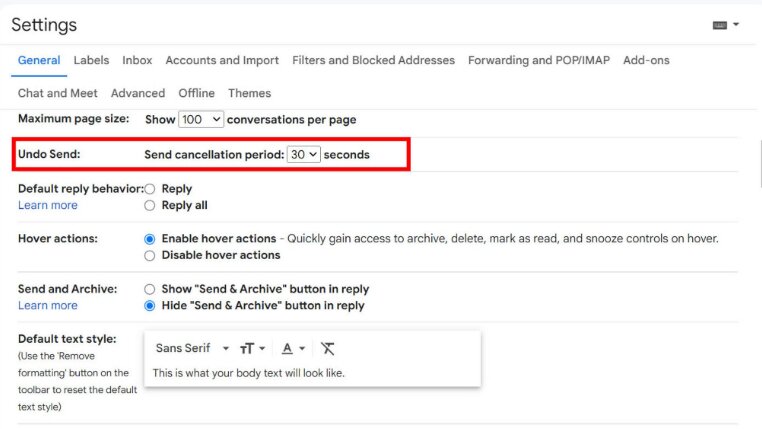
Task: Switch to the Labels tab
Action: 91,60
